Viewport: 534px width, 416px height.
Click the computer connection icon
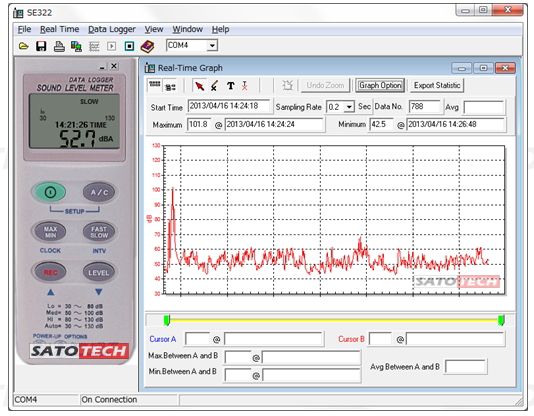tap(76, 46)
